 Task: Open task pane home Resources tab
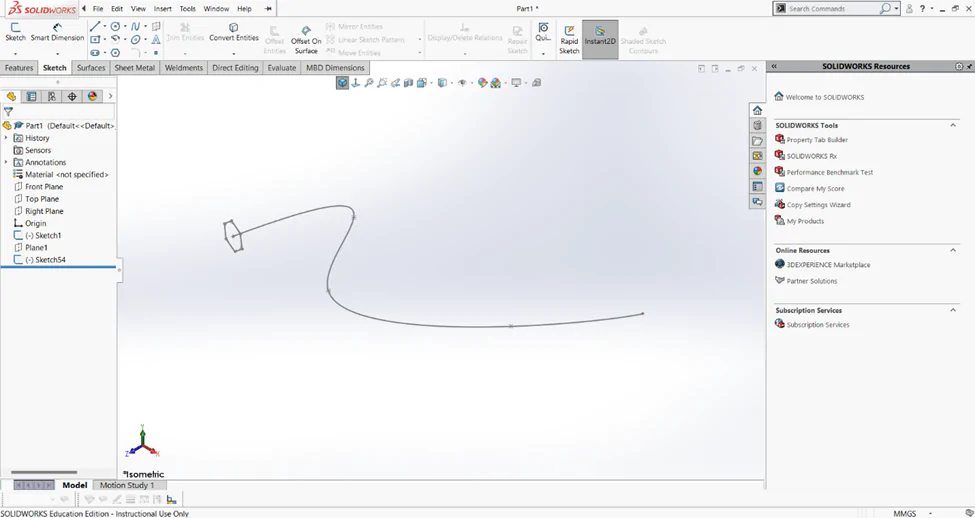tap(757, 110)
